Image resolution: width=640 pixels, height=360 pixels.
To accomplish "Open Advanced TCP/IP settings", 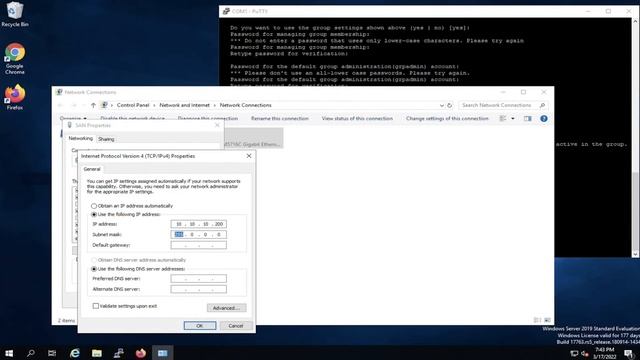I will [x=227, y=308].
